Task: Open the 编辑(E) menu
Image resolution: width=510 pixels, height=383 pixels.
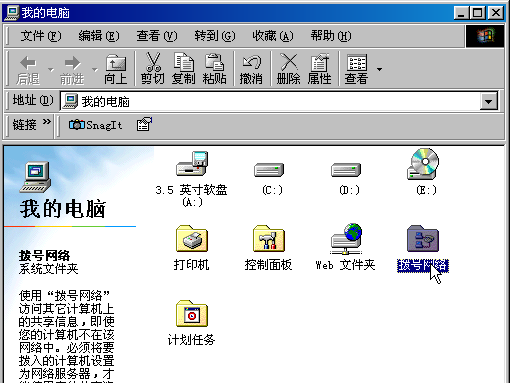Action: [99, 36]
